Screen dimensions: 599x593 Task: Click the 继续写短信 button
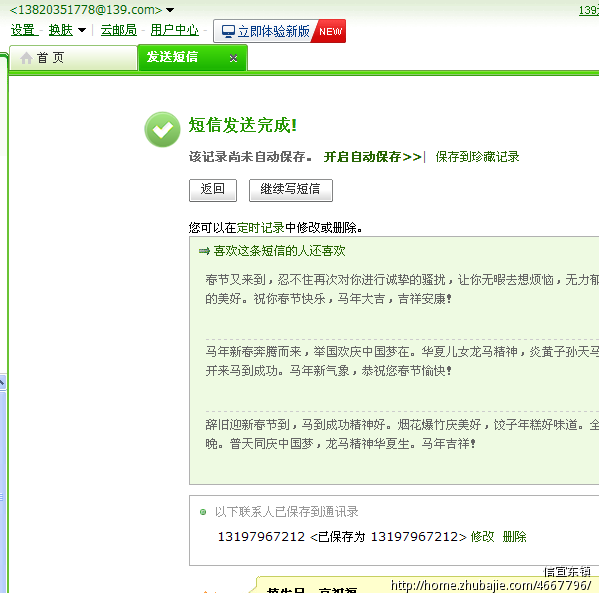pos(291,190)
